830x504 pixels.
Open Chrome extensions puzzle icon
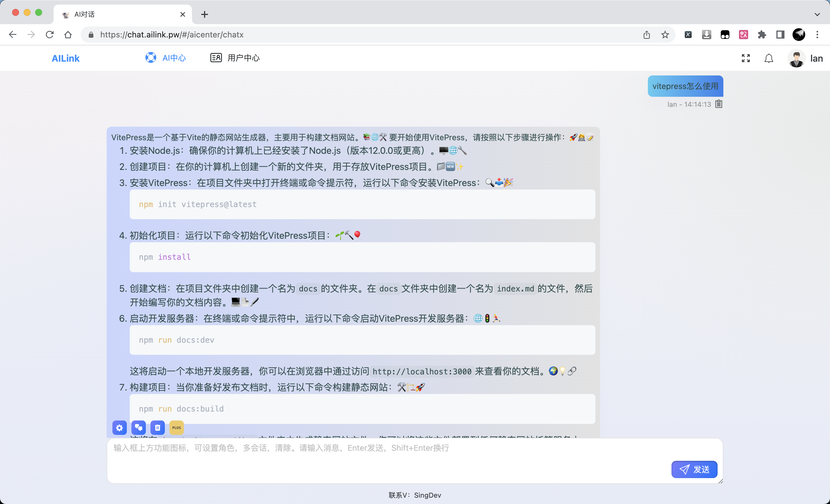[762, 34]
